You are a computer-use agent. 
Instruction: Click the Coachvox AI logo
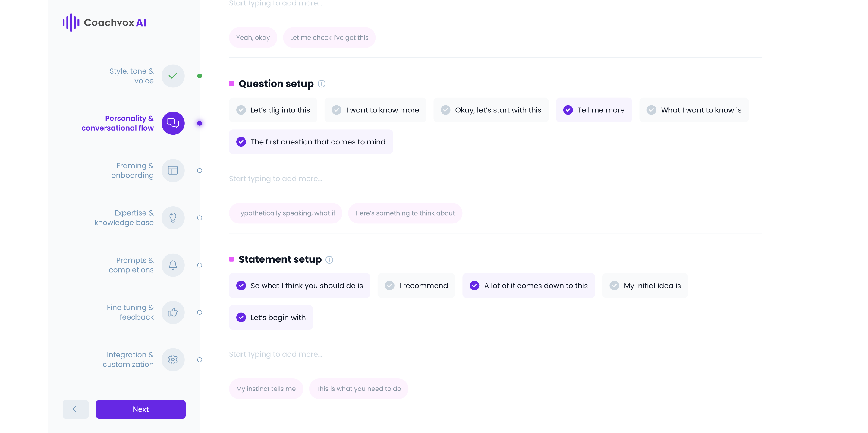[x=105, y=23]
